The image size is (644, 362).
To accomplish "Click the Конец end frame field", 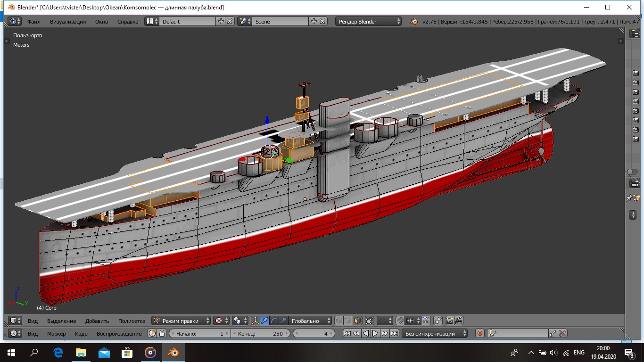I will point(260,333).
